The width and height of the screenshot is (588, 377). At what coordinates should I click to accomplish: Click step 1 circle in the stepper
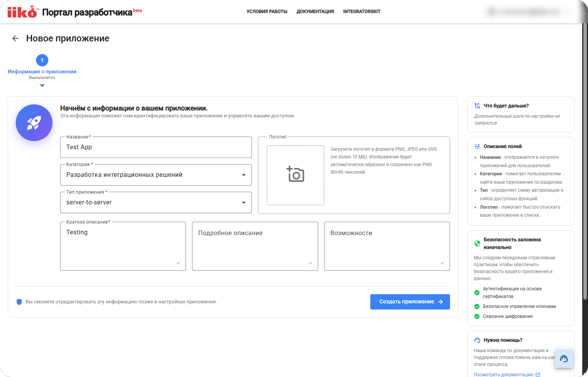click(42, 60)
